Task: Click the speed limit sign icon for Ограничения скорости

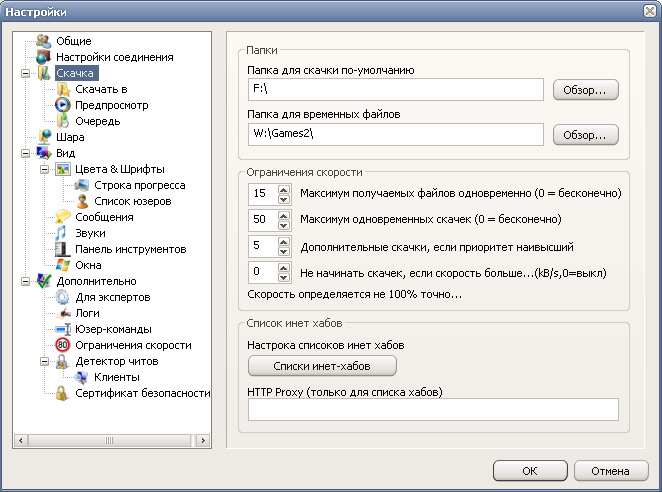Action: click(x=62, y=345)
